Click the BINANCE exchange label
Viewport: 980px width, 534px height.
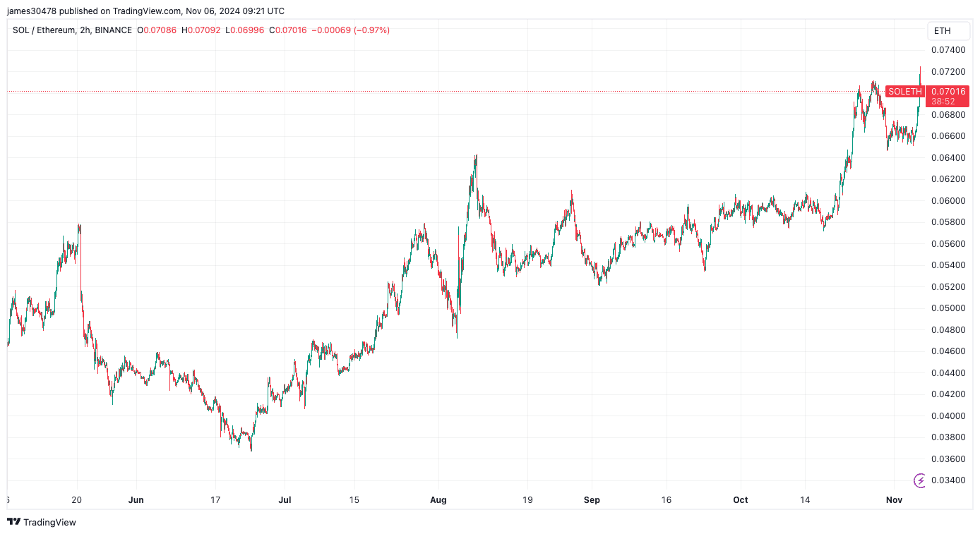pos(114,30)
